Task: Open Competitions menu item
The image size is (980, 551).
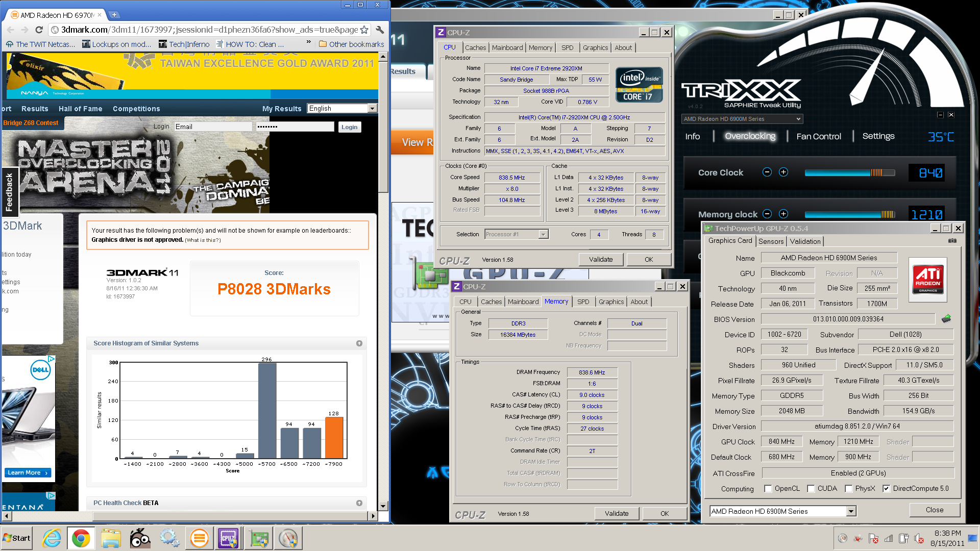Action: pos(136,109)
